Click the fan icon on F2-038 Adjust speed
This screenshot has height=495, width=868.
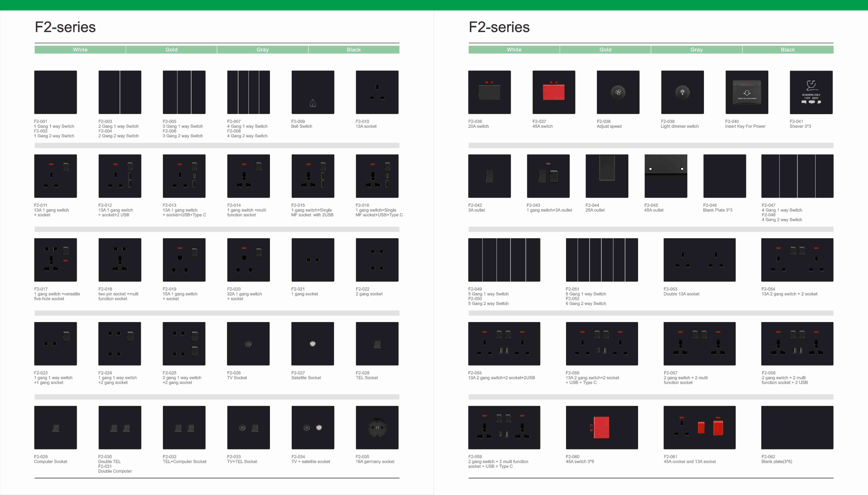click(x=618, y=92)
